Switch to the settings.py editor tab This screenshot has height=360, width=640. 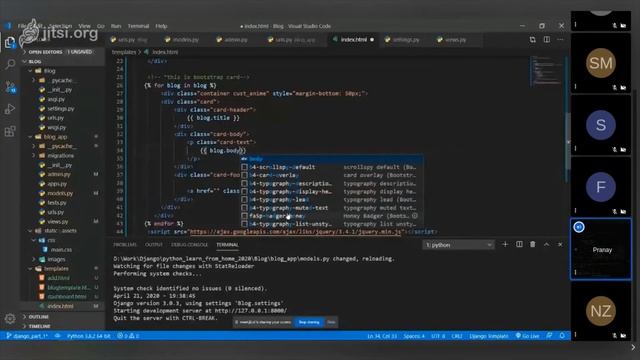pyautogui.click(x=405, y=40)
